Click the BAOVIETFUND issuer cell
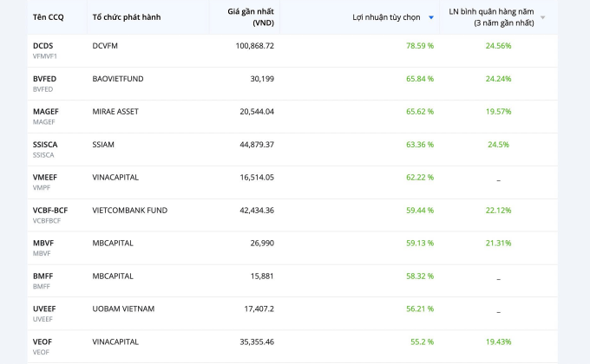This screenshot has width=590, height=364. (x=118, y=78)
